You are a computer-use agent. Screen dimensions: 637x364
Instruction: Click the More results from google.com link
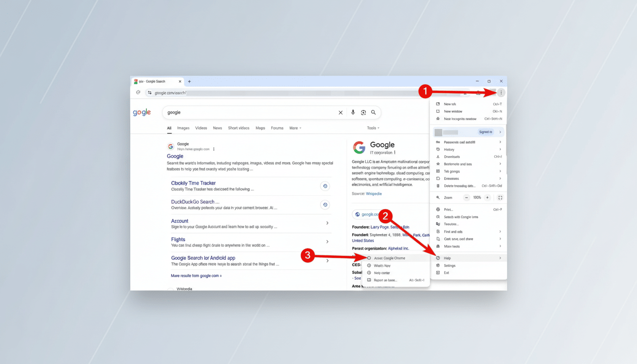[x=196, y=275]
